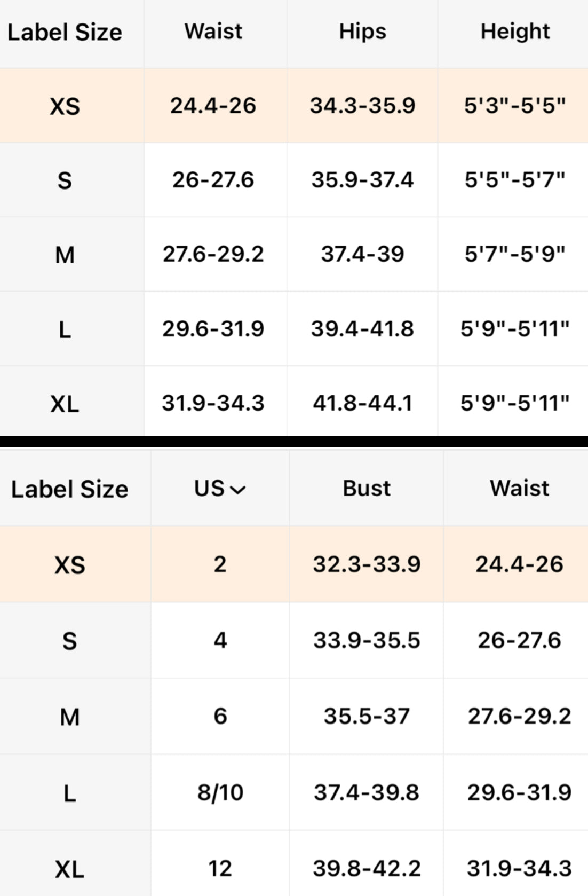Select the US size 4 cell
588x896 pixels.
(x=220, y=640)
